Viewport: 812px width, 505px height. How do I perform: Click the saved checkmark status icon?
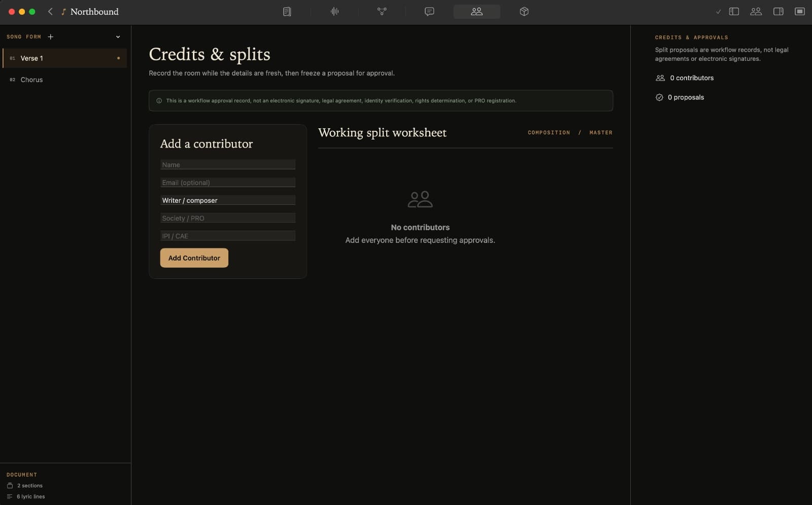[x=718, y=12]
